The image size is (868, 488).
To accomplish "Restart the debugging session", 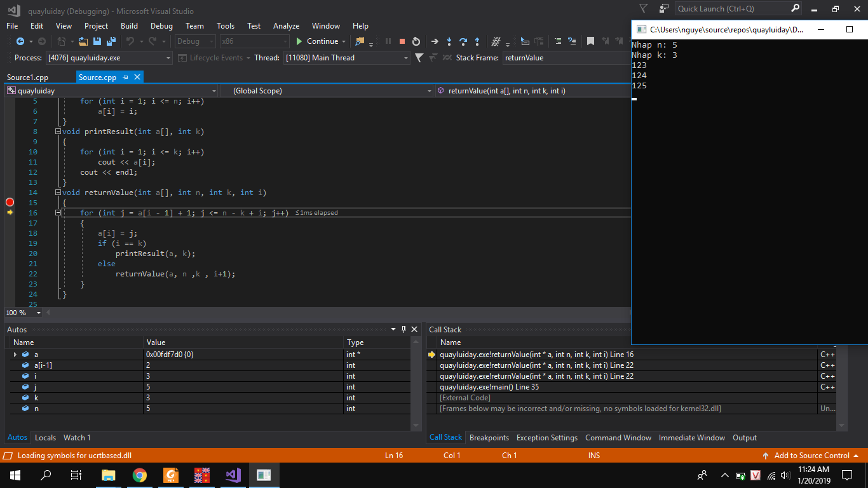I will tap(416, 41).
